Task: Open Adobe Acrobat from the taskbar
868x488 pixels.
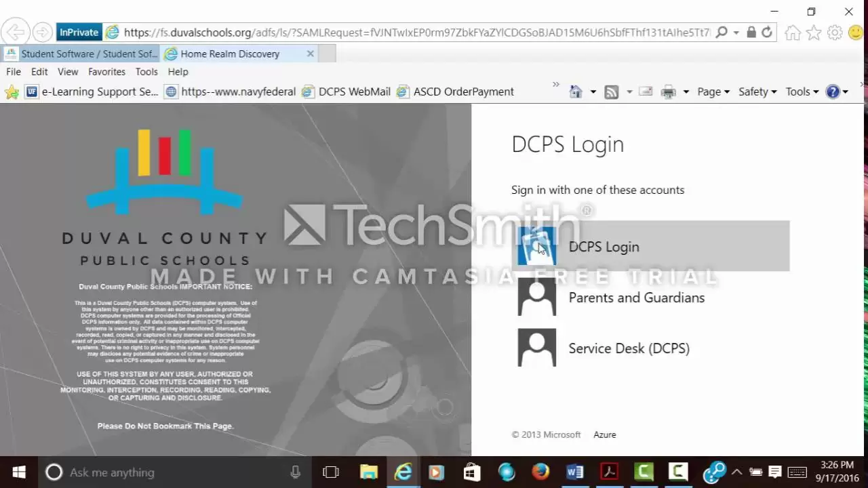Action: (609, 472)
